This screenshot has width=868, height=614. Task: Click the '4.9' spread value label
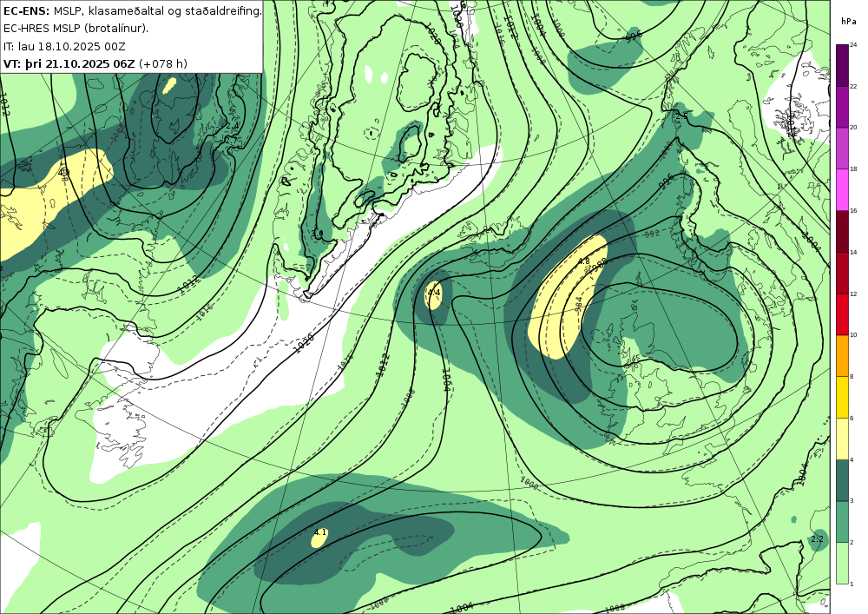pyautogui.click(x=63, y=172)
